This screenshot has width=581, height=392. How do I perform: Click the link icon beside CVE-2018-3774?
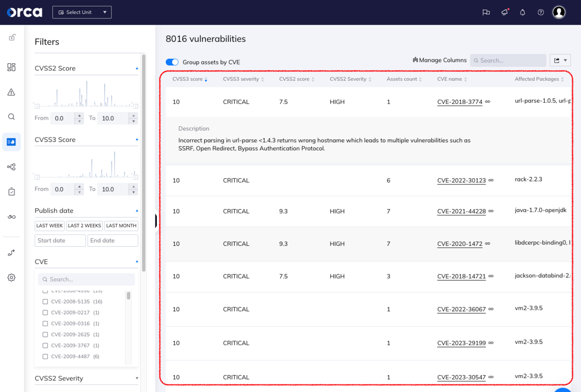pyautogui.click(x=488, y=102)
